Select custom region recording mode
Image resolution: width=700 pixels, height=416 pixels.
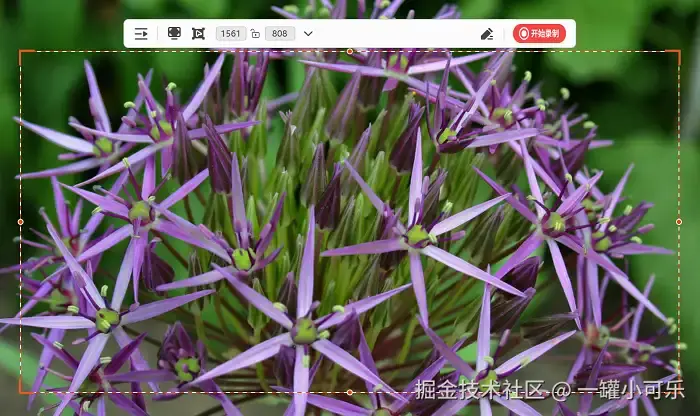click(x=198, y=33)
